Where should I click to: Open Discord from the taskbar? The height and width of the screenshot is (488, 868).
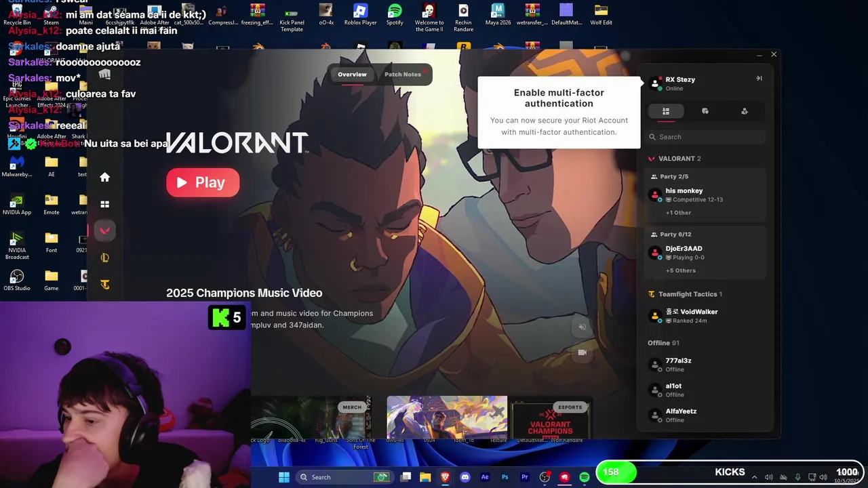pyautogui.click(x=465, y=477)
